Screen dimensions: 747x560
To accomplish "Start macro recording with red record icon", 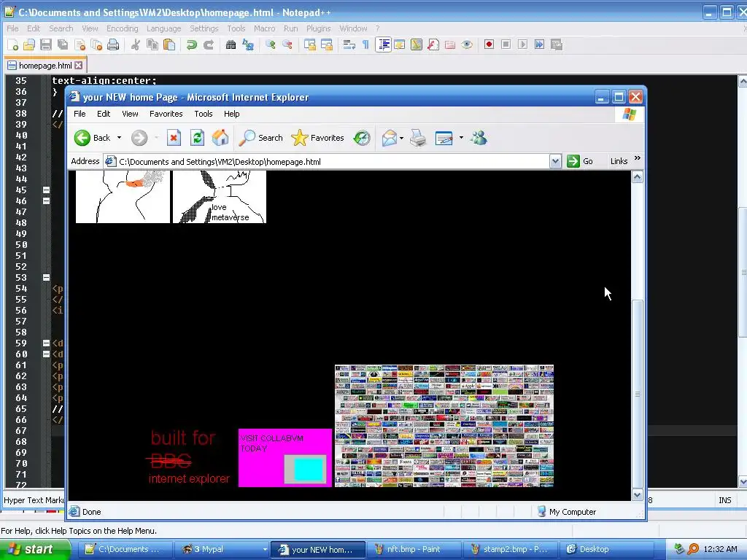I will [x=489, y=44].
